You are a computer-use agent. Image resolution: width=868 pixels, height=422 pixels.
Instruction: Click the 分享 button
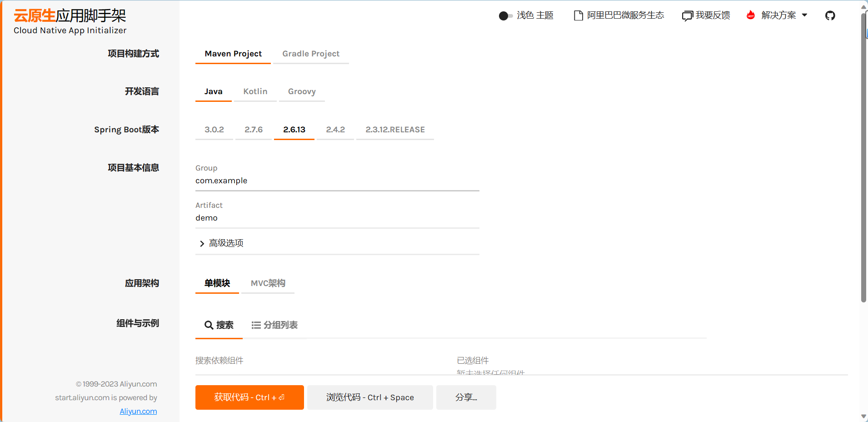(x=466, y=397)
